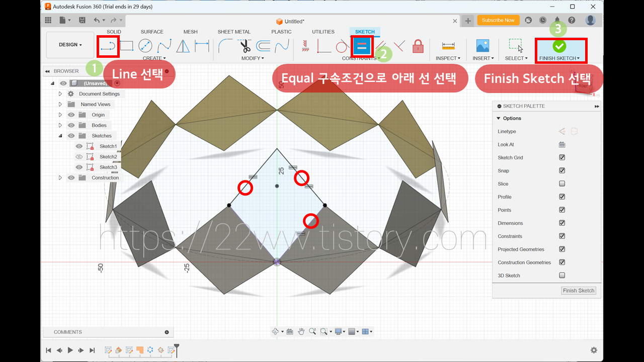Enable the 3D Sketch checkbox

click(562, 275)
